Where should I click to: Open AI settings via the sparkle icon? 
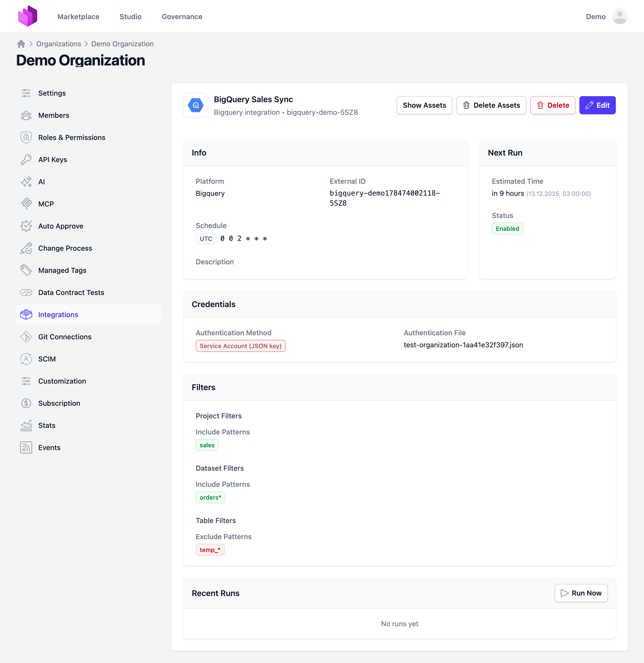(x=26, y=182)
